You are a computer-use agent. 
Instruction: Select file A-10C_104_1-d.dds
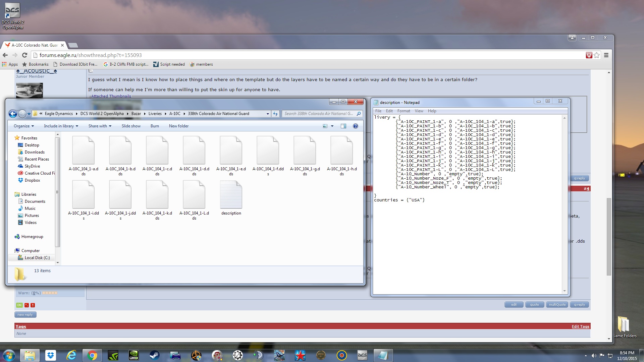[x=194, y=156]
